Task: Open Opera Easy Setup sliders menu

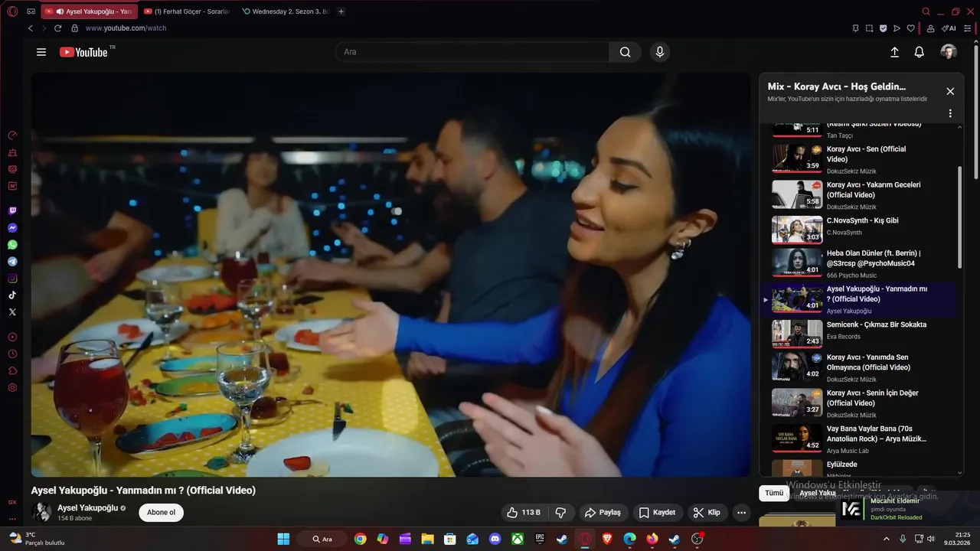Action: tap(968, 28)
